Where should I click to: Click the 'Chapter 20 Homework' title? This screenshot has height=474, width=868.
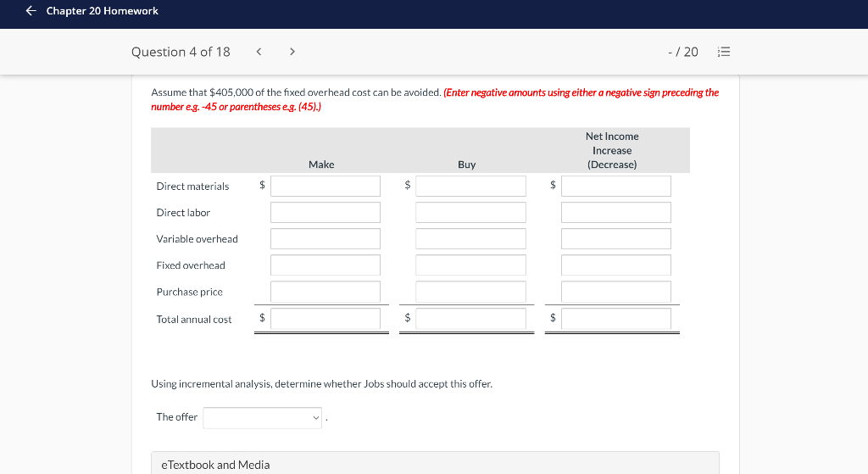pos(102,10)
